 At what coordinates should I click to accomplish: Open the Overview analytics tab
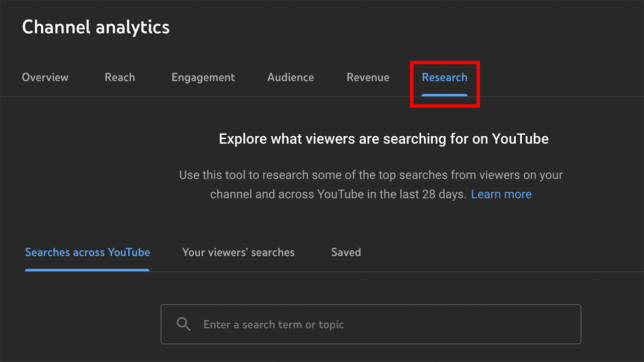tap(45, 77)
